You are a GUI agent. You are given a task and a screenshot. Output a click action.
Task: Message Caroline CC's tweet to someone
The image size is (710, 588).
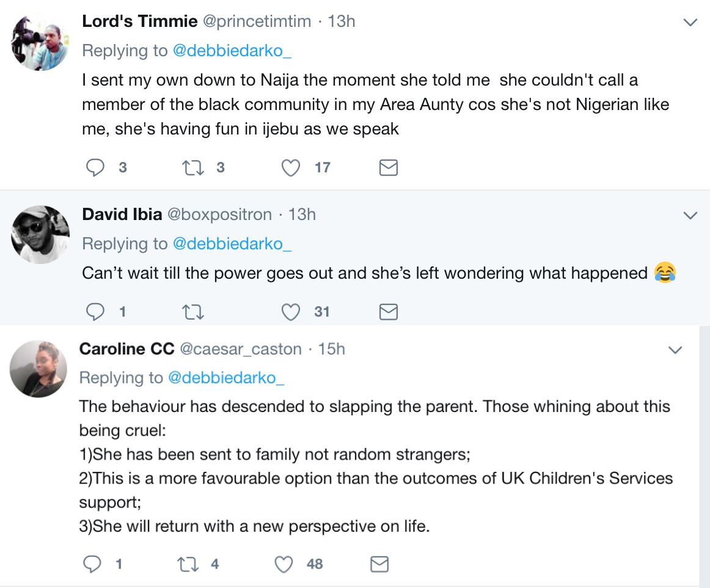(x=379, y=564)
